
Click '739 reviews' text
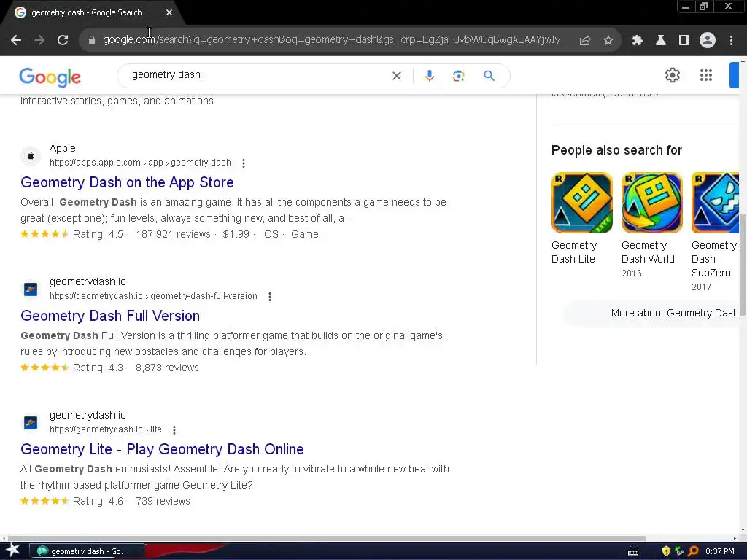163,501
